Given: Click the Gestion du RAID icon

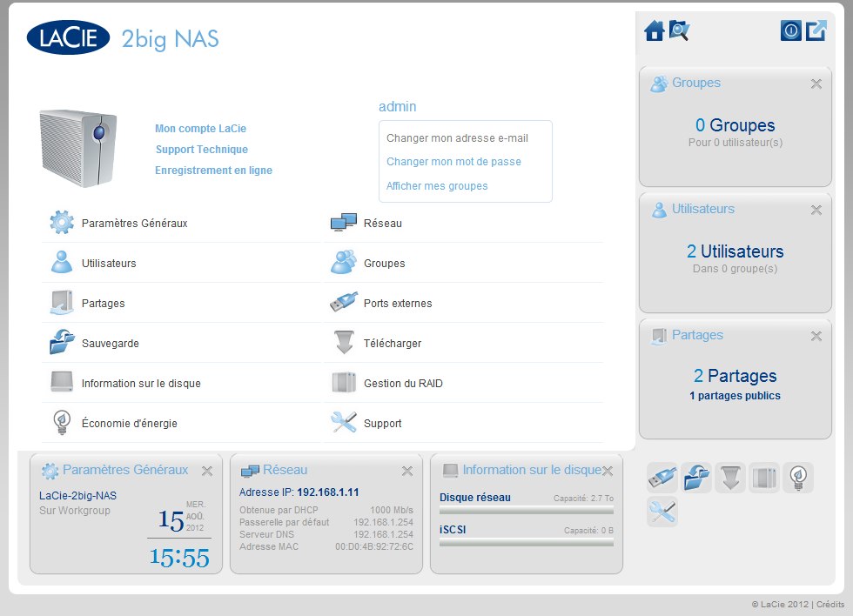Looking at the screenshot, I should tap(344, 382).
